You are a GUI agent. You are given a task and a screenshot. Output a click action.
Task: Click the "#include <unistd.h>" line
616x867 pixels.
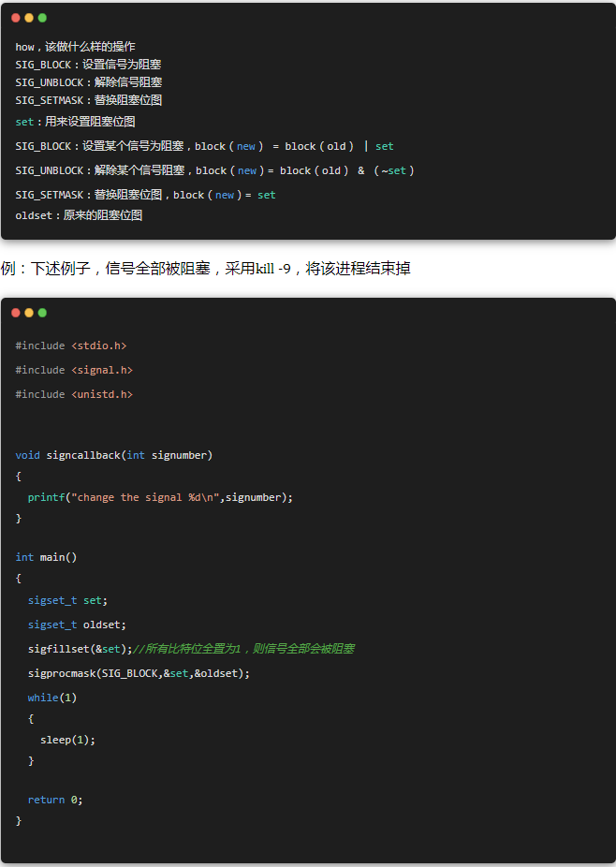pos(74,394)
